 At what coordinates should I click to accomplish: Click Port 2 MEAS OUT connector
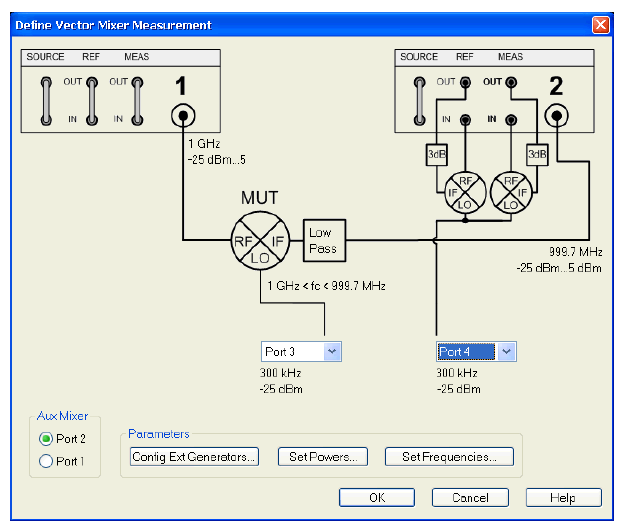point(511,82)
